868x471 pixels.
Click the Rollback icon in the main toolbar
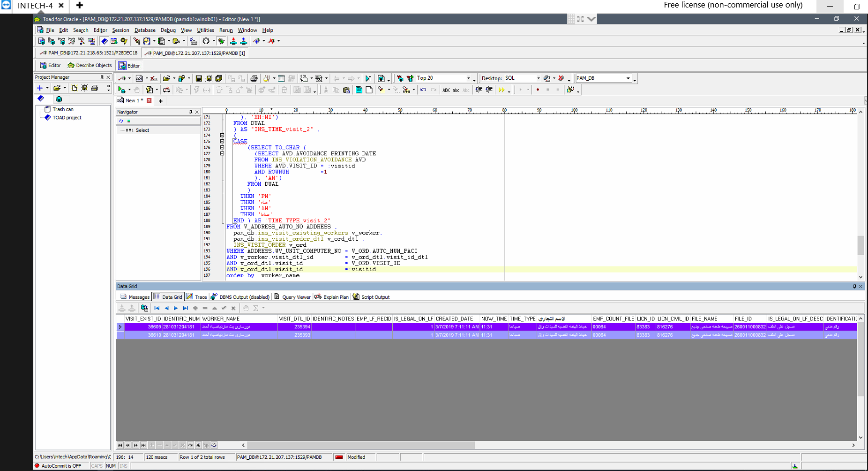pos(244,41)
